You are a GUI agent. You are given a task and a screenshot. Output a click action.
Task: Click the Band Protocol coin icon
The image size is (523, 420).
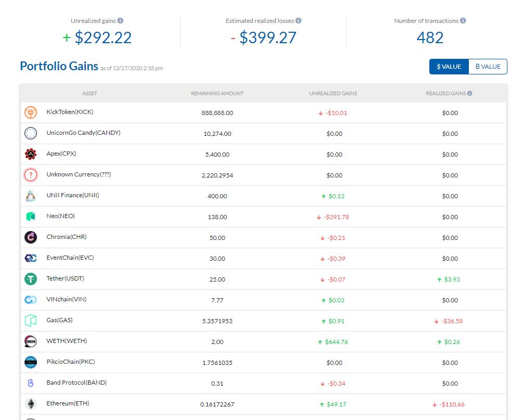tap(31, 383)
